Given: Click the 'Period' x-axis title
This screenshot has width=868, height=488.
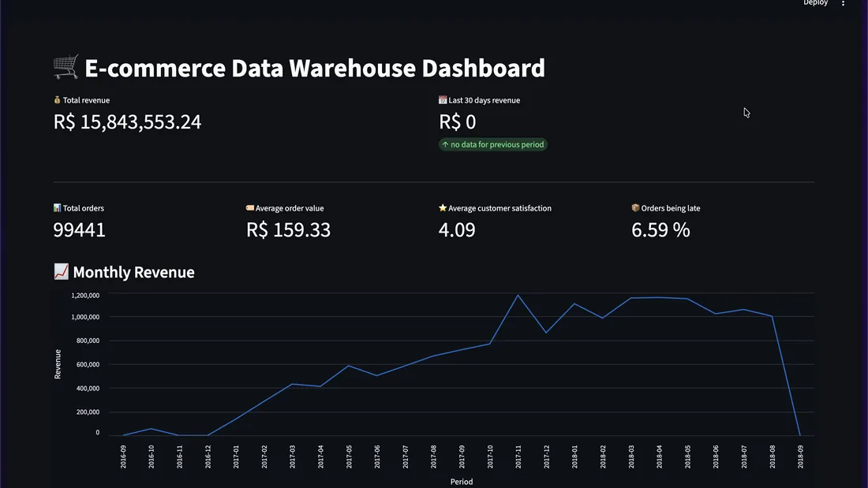Looking at the screenshot, I should (462, 482).
